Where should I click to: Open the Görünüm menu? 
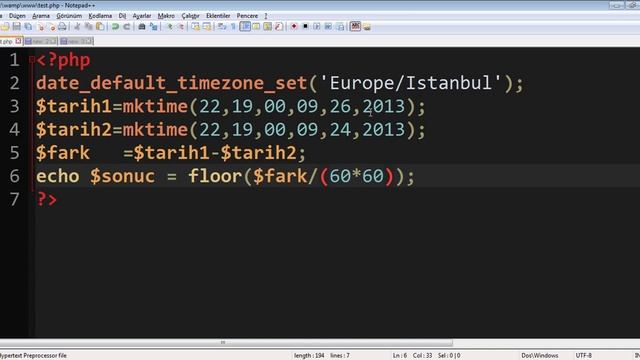[69, 16]
